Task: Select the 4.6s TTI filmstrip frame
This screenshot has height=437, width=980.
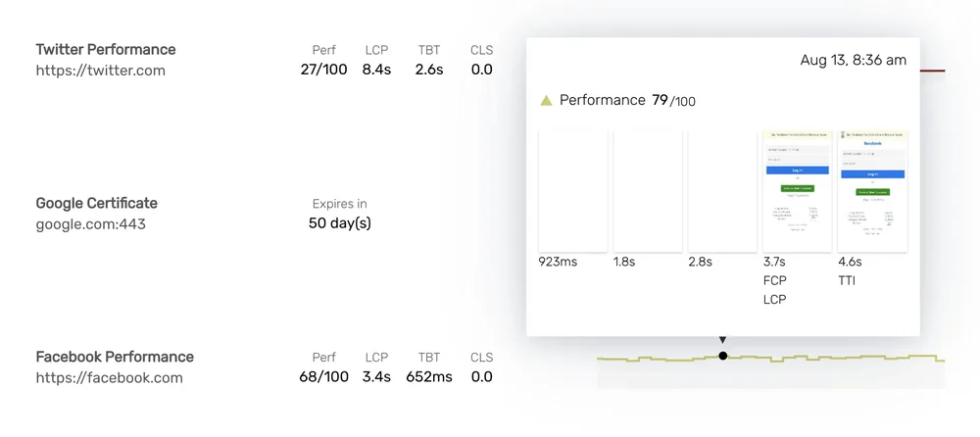Action: point(872,191)
